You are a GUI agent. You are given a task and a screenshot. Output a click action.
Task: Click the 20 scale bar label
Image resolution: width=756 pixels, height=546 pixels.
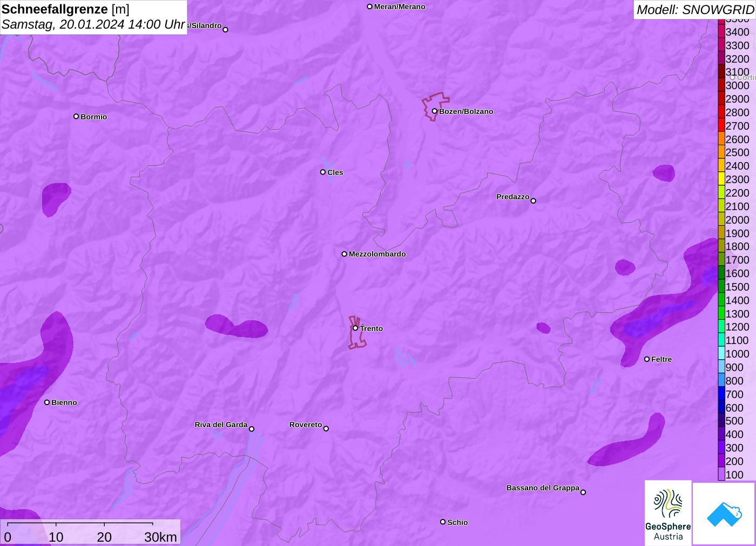(104, 537)
